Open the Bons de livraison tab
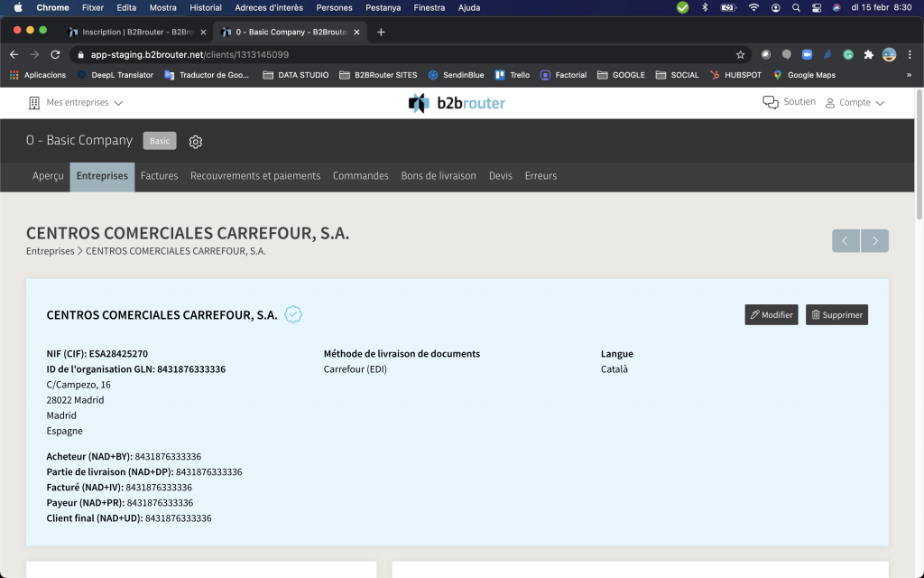The width and height of the screenshot is (924, 578). [x=439, y=176]
